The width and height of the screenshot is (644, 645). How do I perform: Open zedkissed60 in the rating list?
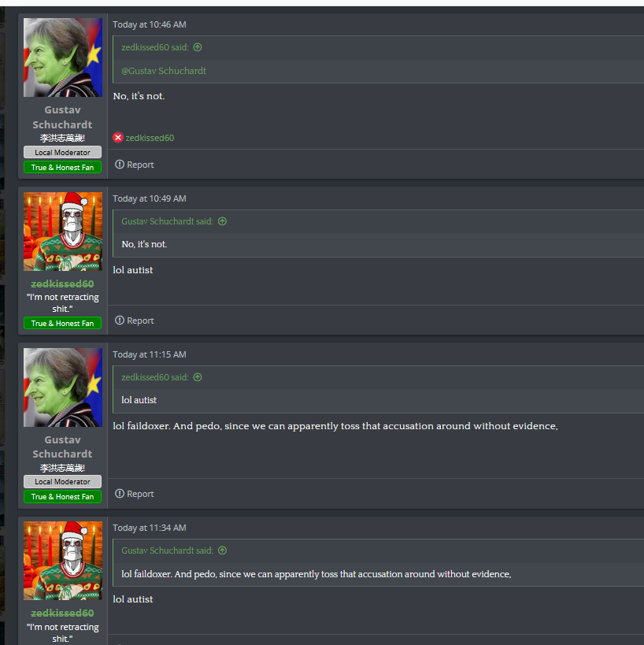click(x=150, y=138)
